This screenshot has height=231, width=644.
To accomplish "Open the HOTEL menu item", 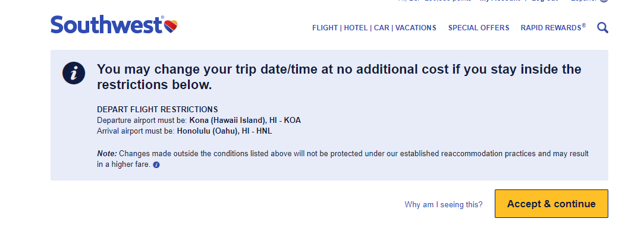I will pyautogui.click(x=356, y=28).
